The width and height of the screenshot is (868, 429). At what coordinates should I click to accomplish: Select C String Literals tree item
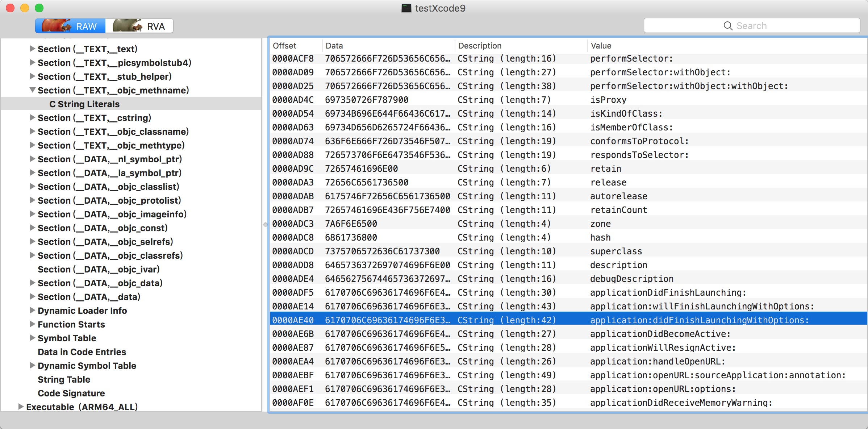click(x=131, y=104)
